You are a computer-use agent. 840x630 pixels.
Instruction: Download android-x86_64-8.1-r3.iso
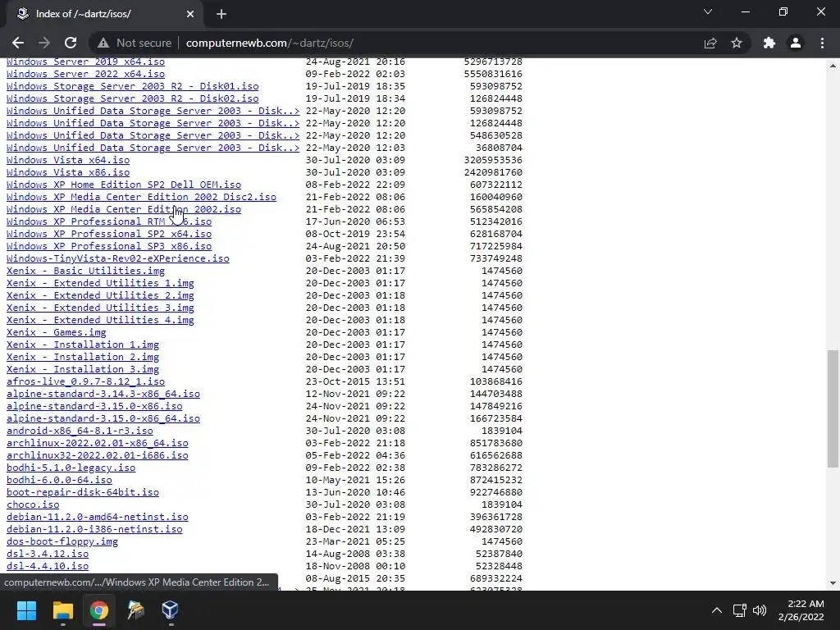click(80, 431)
